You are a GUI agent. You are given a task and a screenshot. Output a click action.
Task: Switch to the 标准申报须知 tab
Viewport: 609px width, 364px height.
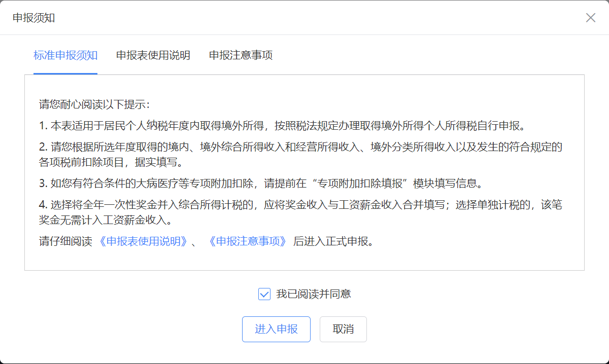tap(65, 55)
